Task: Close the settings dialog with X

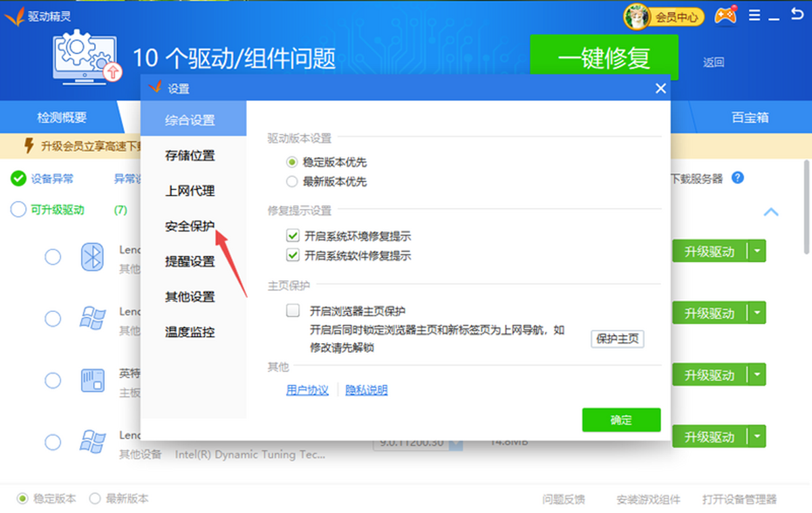Action: (660, 89)
